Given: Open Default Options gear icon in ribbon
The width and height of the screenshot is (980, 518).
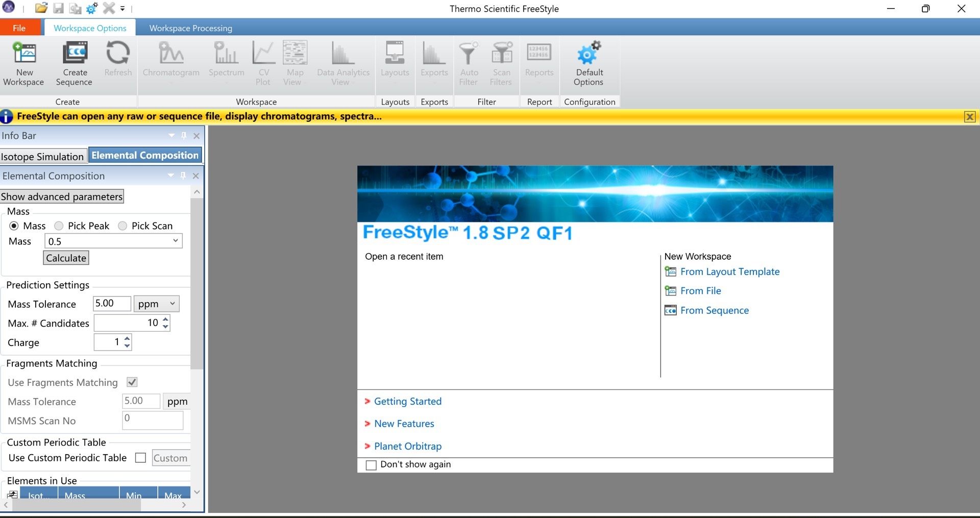Looking at the screenshot, I should pyautogui.click(x=589, y=53).
